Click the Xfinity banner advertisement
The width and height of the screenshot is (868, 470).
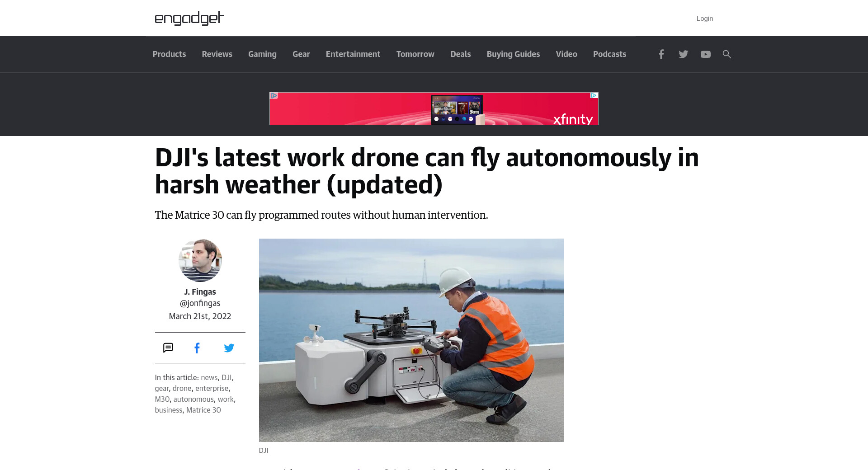(x=434, y=108)
